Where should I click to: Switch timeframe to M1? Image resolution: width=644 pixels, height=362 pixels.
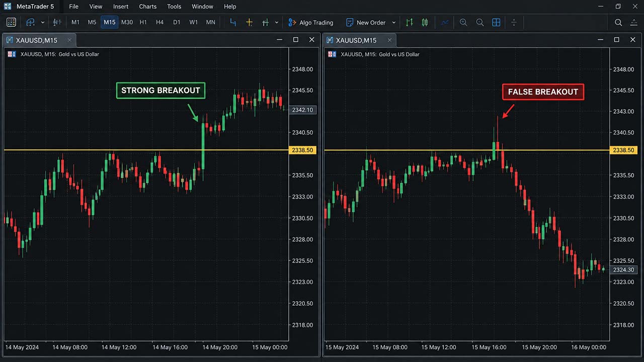pos(75,22)
